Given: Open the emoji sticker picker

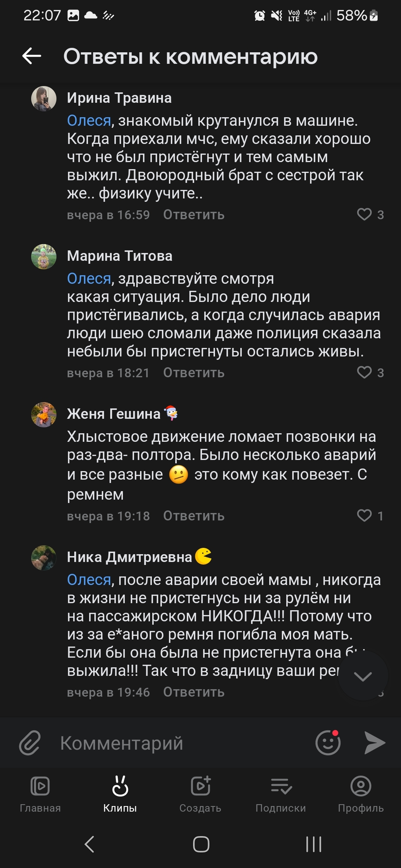Looking at the screenshot, I should (328, 743).
